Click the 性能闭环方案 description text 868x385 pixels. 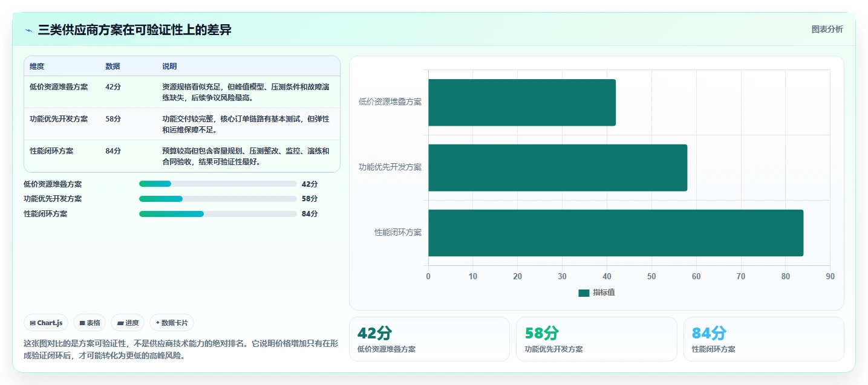coord(246,157)
